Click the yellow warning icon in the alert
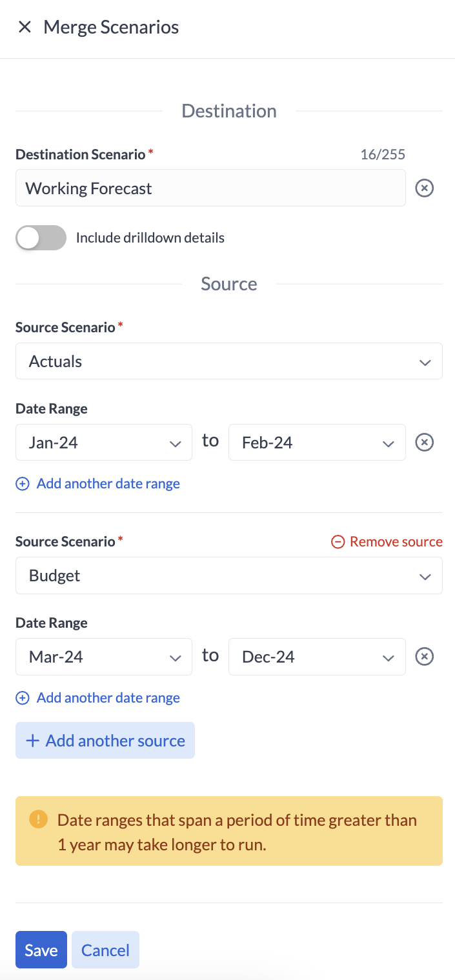 point(38,820)
